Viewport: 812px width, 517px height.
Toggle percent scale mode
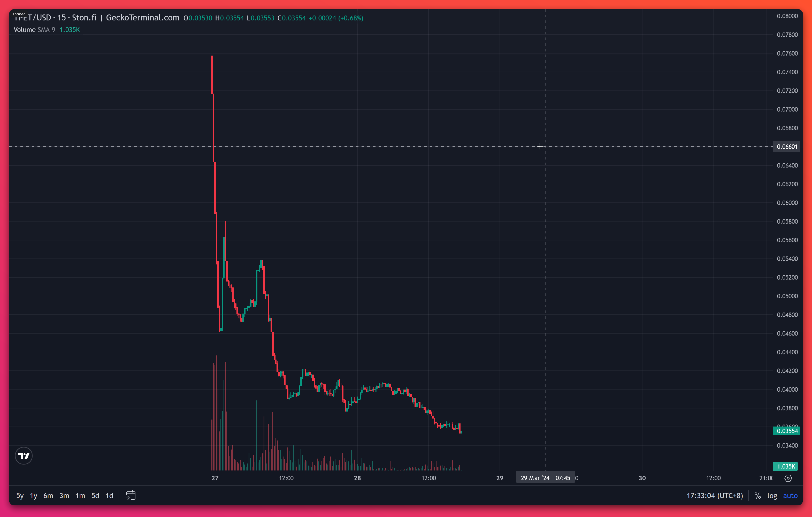pos(757,496)
